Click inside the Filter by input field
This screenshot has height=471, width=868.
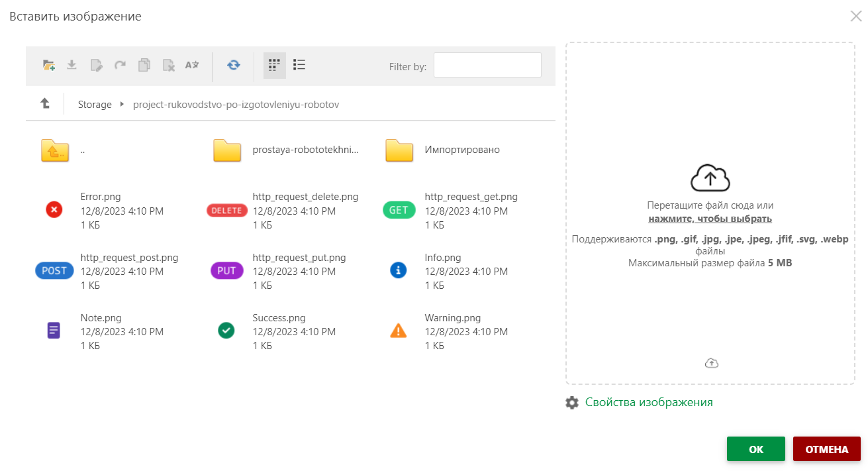(x=487, y=66)
